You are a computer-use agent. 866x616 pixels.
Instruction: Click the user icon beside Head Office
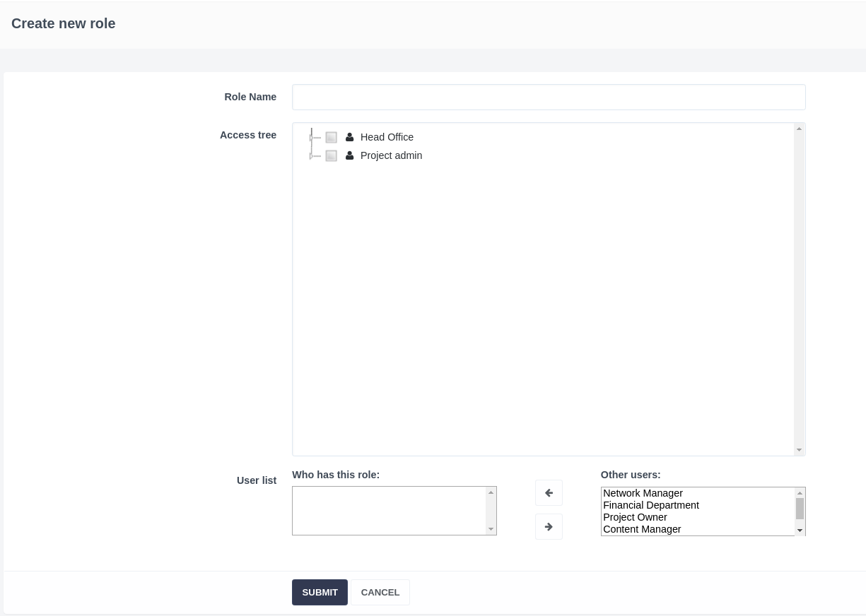click(x=349, y=137)
